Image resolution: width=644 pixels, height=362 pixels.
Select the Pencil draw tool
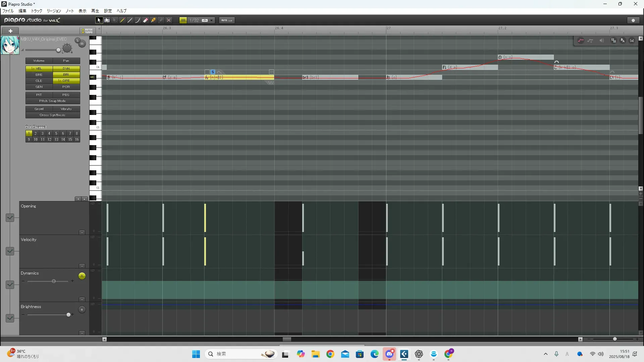point(122,20)
